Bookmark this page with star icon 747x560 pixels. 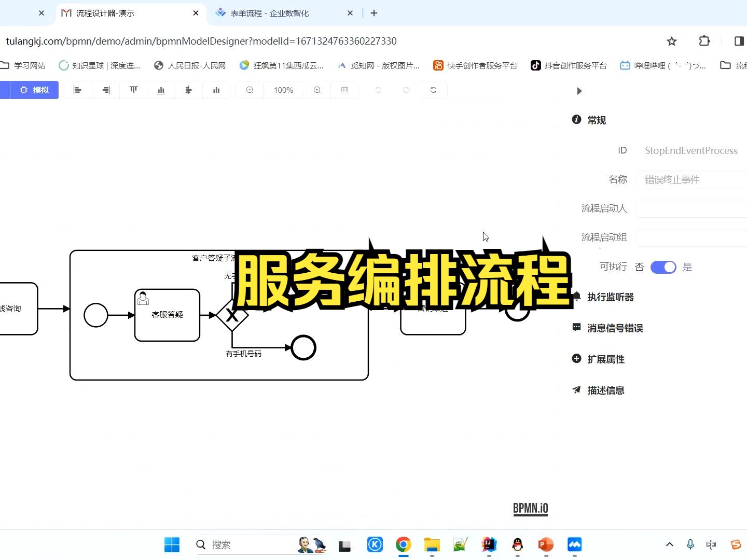tap(672, 41)
